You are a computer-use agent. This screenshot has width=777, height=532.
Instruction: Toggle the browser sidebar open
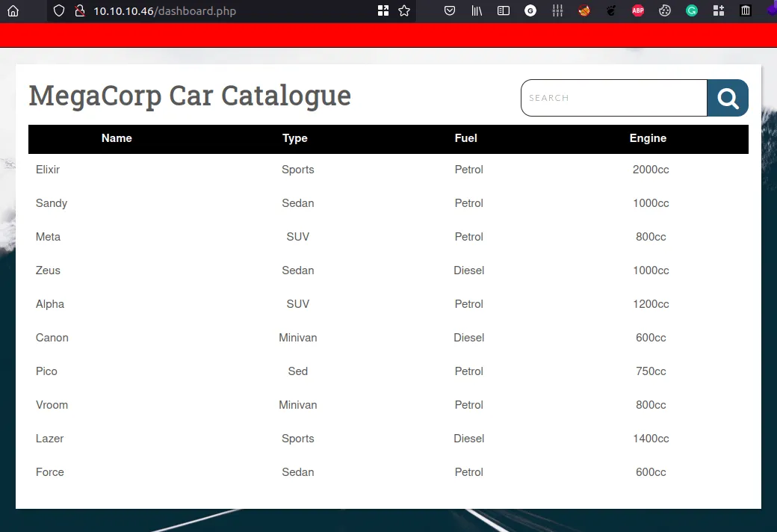click(x=504, y=11)
